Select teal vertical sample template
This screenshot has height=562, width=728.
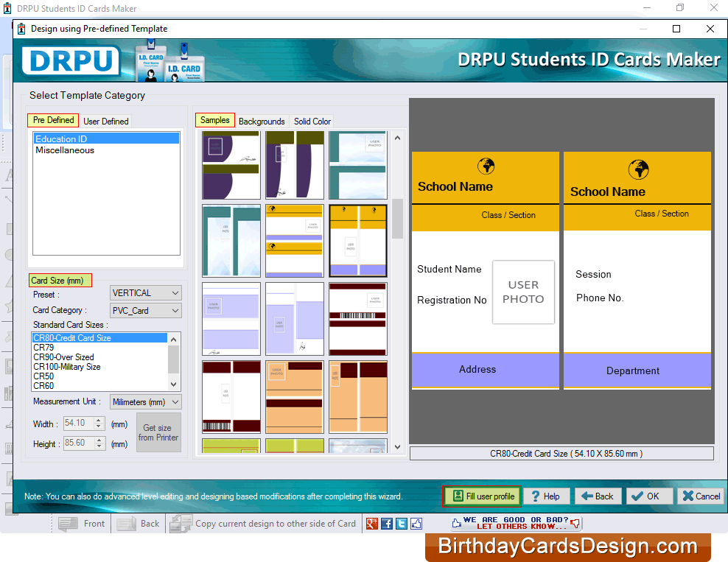tap(231, 241)
